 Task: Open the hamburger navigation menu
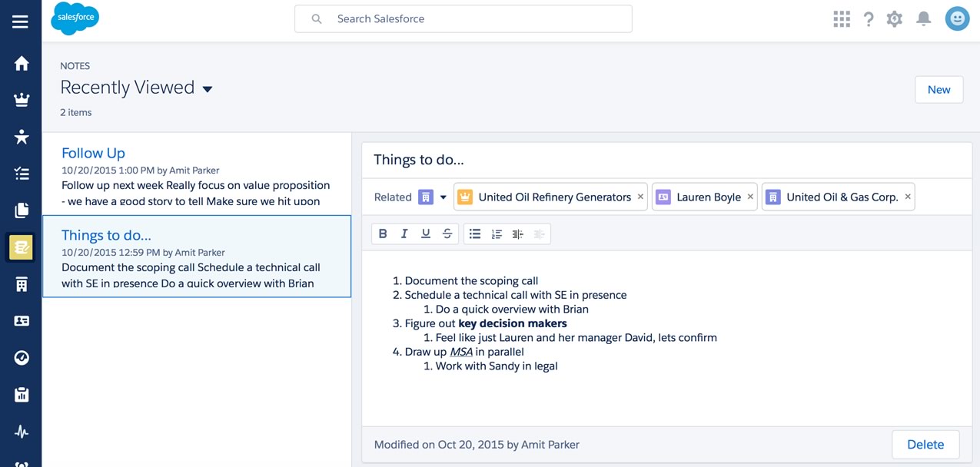(21, 22)
